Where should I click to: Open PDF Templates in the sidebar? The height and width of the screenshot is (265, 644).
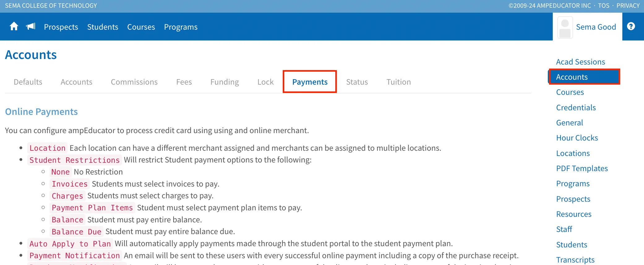coord(582,168)
